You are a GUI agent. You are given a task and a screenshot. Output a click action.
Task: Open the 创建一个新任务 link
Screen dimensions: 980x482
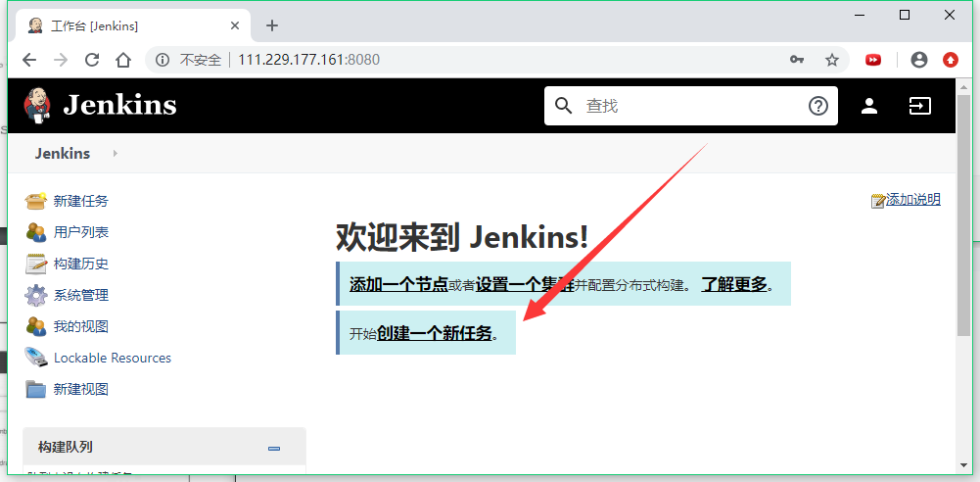(x=435, y=333)
